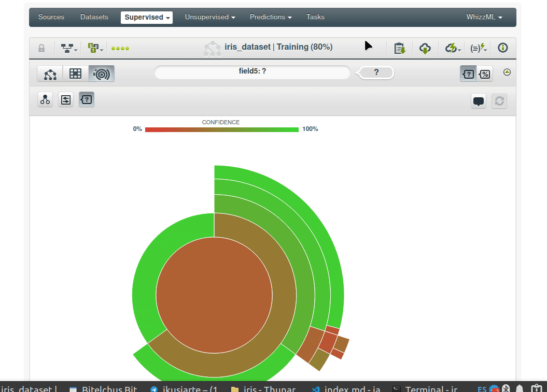Image resolution: width=547 pixels, height=392 pixels.
Task: Click the question mark prediction bubble
Action: click(376, 72)
